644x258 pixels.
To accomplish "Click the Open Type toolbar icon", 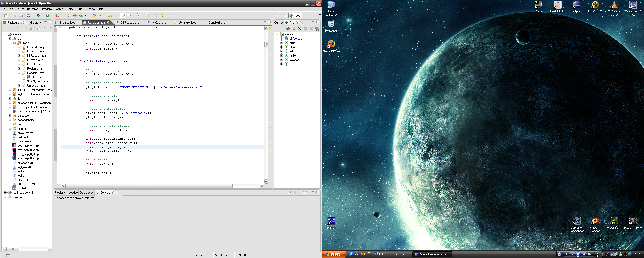I will pyautogui.click(x=94, y=15).
